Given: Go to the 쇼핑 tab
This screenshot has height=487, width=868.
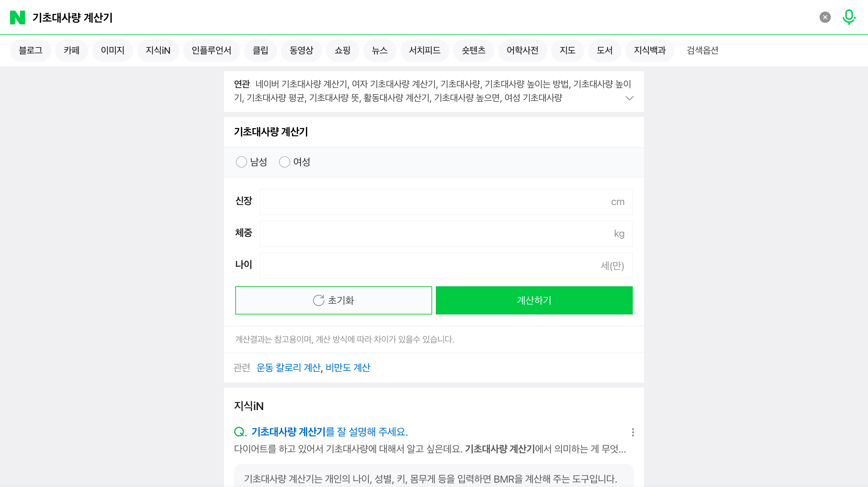Looking at the screenshot, I should [342, 51].
